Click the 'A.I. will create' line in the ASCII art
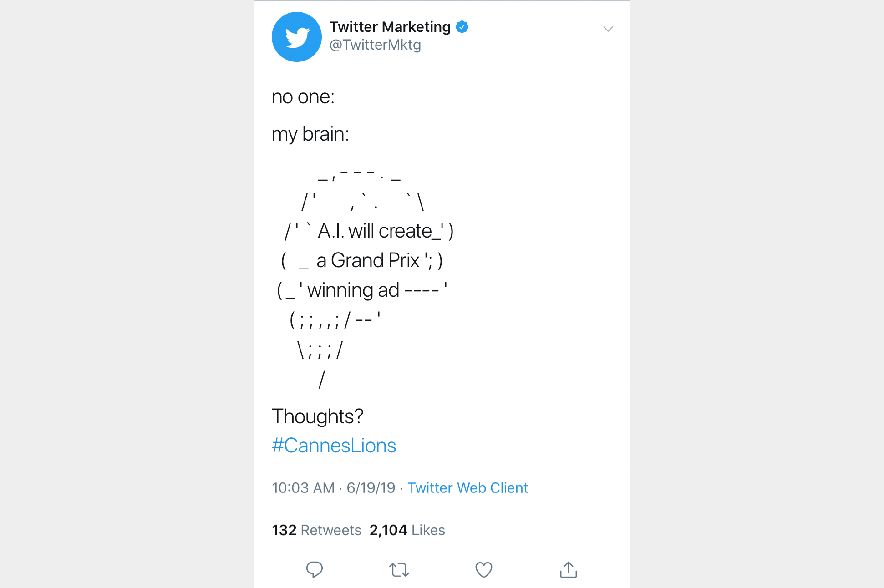This screenshot has height=588, width=884. point(375,231)
